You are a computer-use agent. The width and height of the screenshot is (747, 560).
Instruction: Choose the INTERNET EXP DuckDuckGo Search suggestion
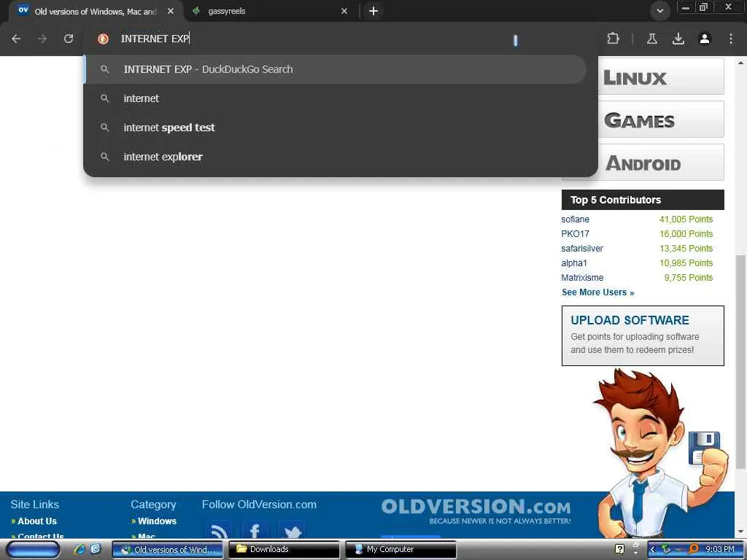pos(336,69)
